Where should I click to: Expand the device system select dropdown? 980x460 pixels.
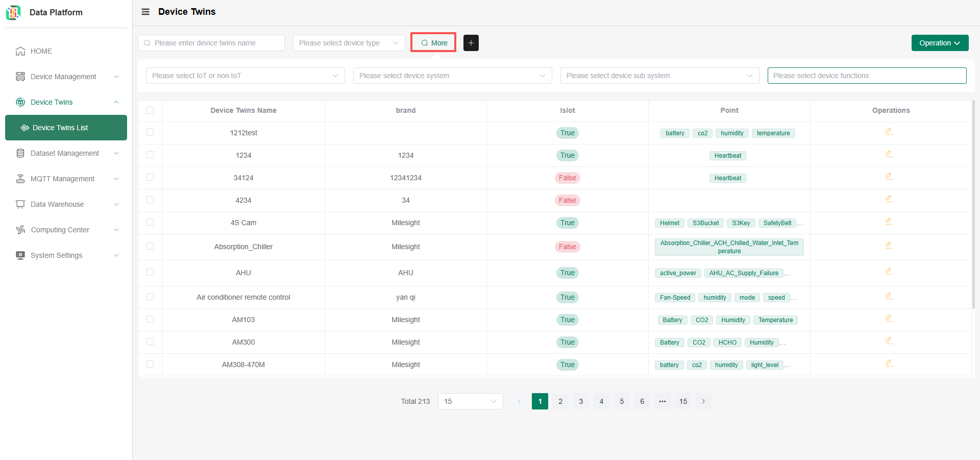[452, 76]
